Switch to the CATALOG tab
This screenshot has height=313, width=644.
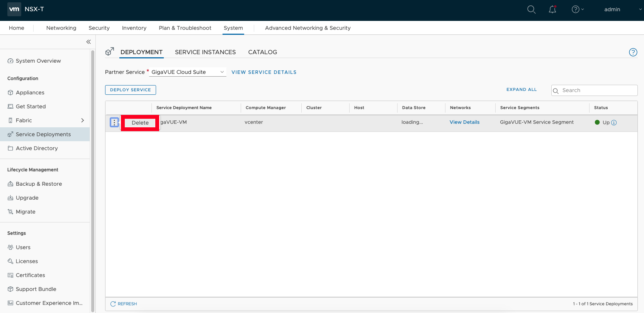tap(263, 52)
